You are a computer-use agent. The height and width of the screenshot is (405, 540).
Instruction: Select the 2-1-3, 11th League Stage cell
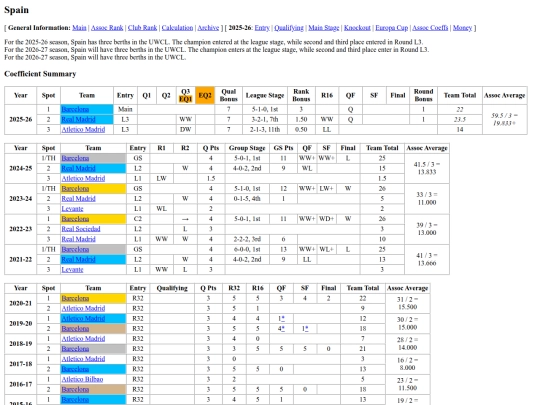click(x=265, y=129)
